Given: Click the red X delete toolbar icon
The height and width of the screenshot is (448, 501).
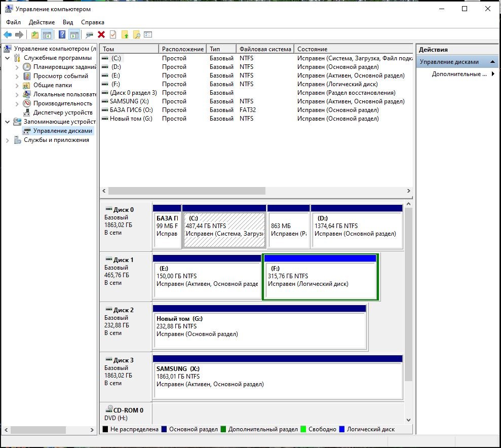Looking at the screenshot, I should pos(101,34).
